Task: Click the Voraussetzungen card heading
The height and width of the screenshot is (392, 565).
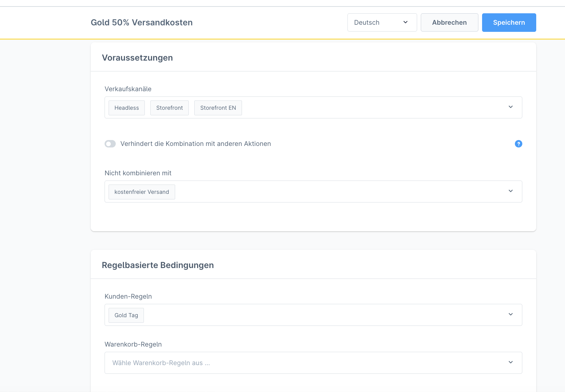Action: pos(137,58)
